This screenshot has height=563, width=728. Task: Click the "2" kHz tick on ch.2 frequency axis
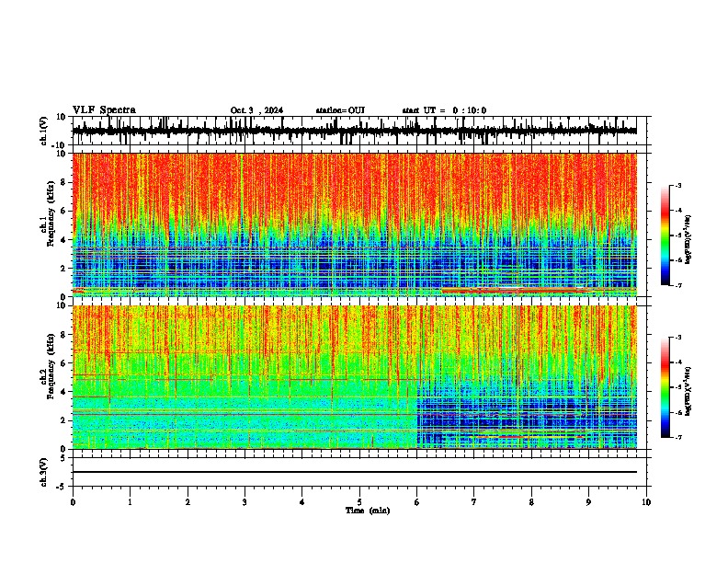[63, 420]
